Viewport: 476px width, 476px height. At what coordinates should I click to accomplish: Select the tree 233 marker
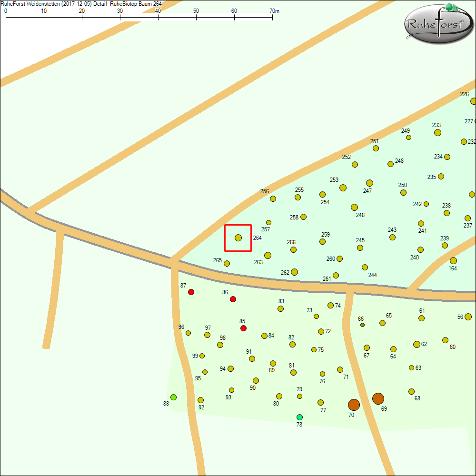click(x=437, y=132)
